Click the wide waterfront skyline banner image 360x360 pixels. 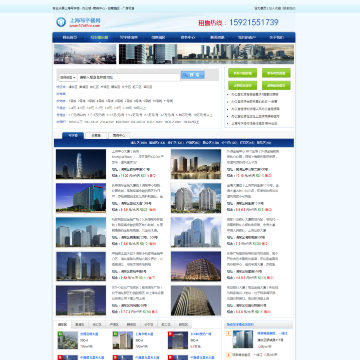click(206, 54)
